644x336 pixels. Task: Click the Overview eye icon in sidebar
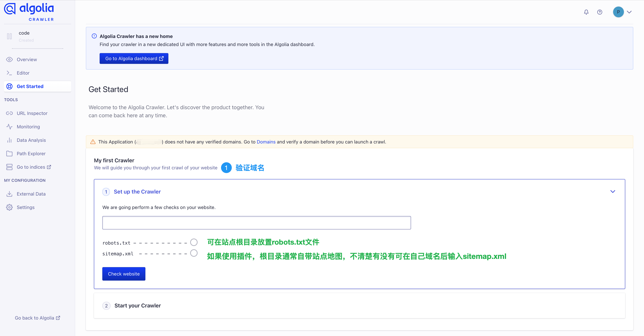point(10,60)
